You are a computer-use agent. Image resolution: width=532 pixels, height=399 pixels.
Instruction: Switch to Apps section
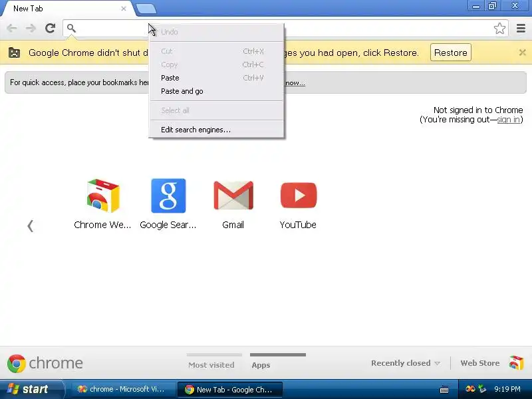tap(261, 365)
